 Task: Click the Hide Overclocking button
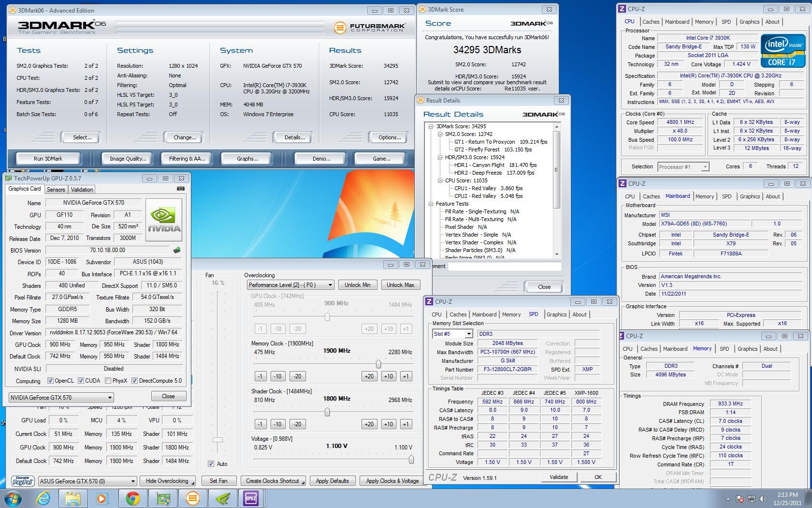167,481
